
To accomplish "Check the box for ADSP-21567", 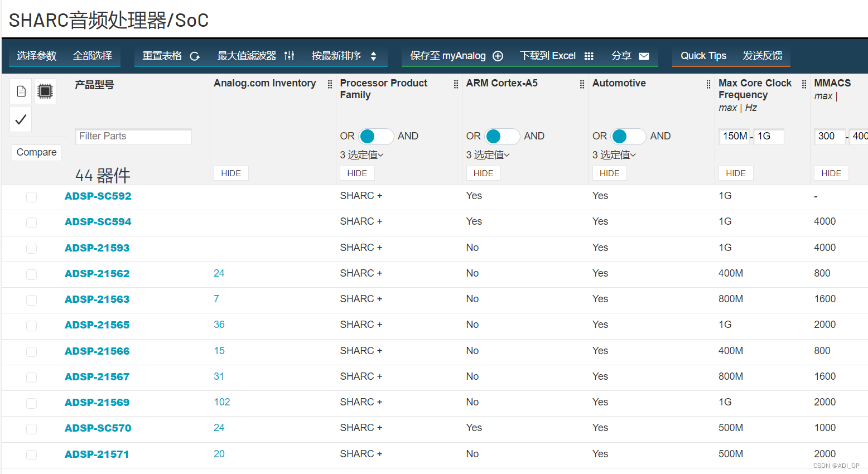I will point(32,378).
